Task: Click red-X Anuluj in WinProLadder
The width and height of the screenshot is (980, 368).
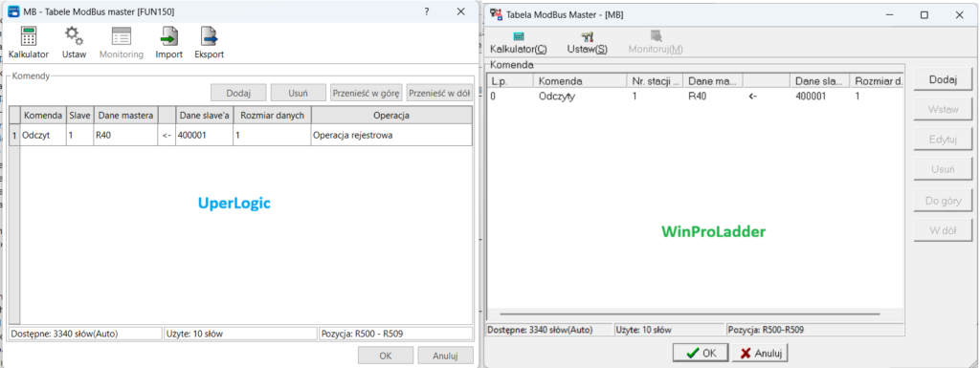Action: pos(760,353)
